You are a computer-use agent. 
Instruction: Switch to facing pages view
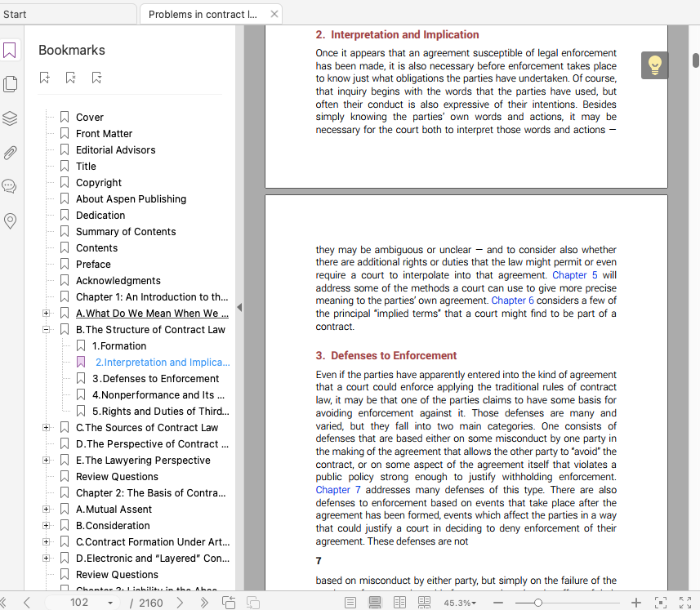tap(399, 603)
